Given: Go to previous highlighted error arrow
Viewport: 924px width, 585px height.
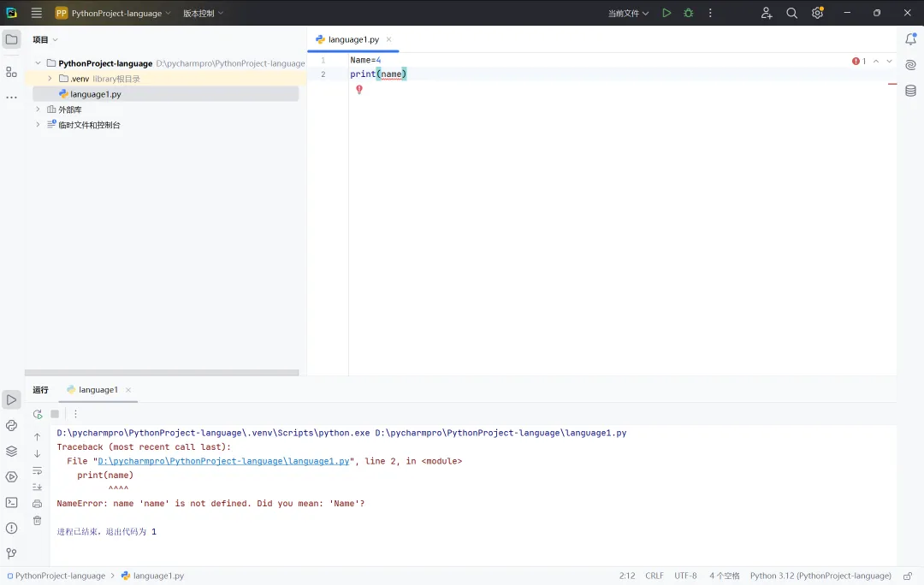Looking at the screenshot, I should pos(876,62).
